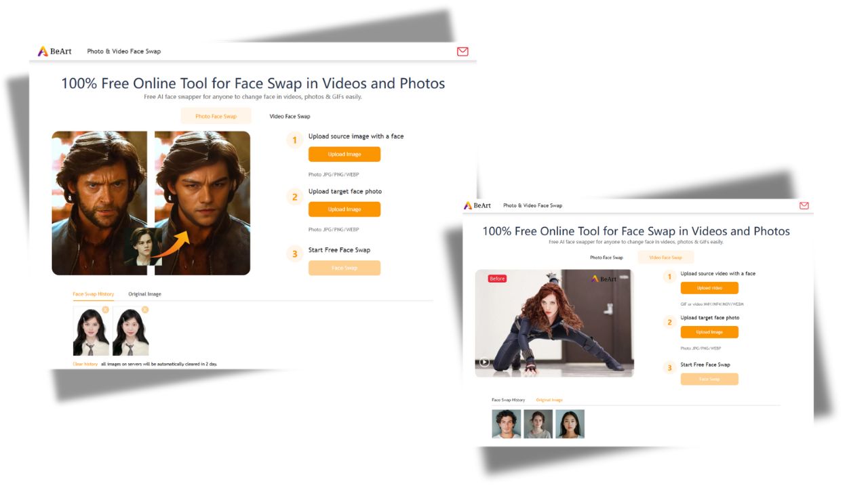The height and width of the screenshot is (488, 868).
Task: Select first face-swap history portrait thumbnail
Action: [91, 331]
